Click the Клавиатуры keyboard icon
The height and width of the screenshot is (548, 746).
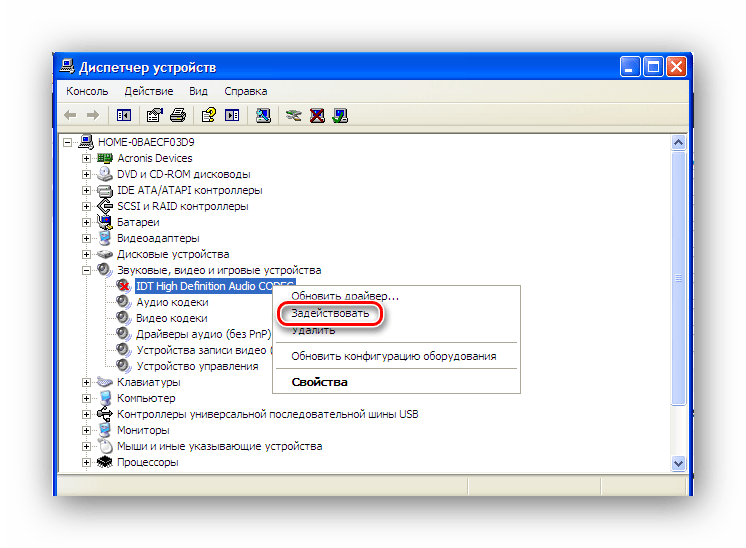point(105,382)
